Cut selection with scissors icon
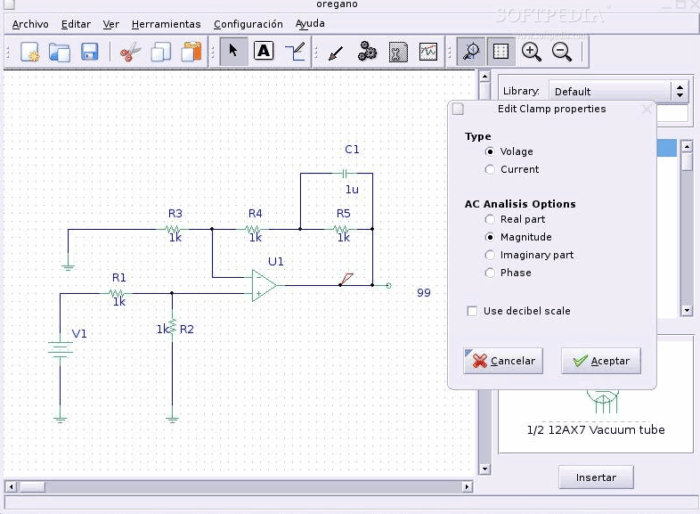The image size is (700, 514). point(130,52)
